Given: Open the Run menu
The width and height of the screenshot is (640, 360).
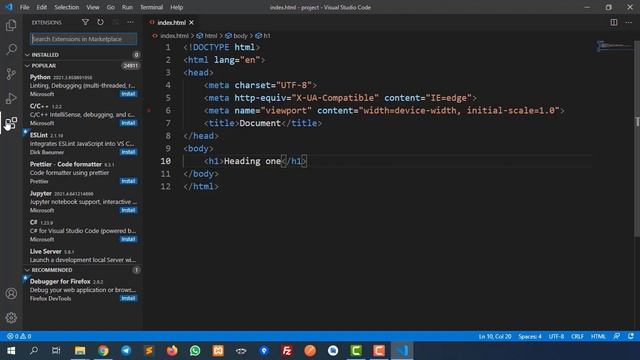Looking at the screenshot, I should click(x=127, y=7).
